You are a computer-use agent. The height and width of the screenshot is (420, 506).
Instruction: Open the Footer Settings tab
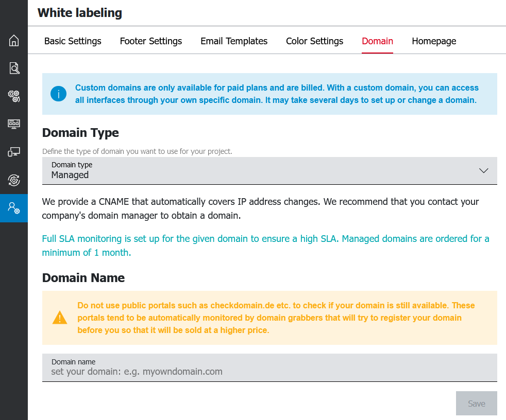point(151,41)
